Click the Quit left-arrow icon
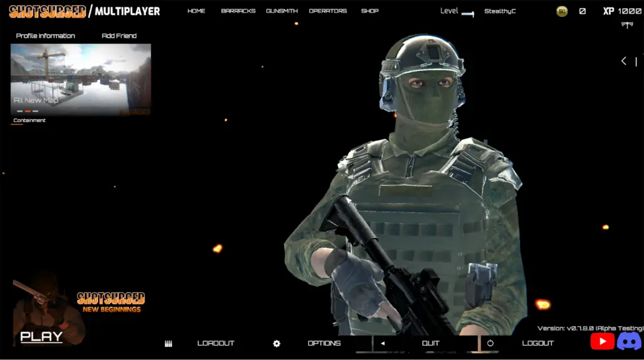 click(382, 344)
